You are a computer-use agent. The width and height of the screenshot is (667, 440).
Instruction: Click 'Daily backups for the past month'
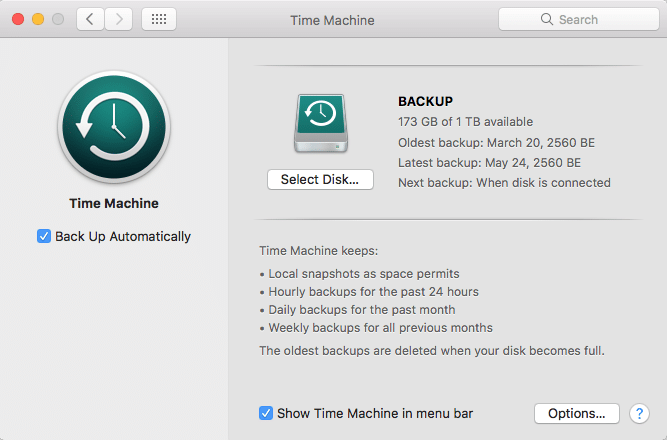[357, 310]
